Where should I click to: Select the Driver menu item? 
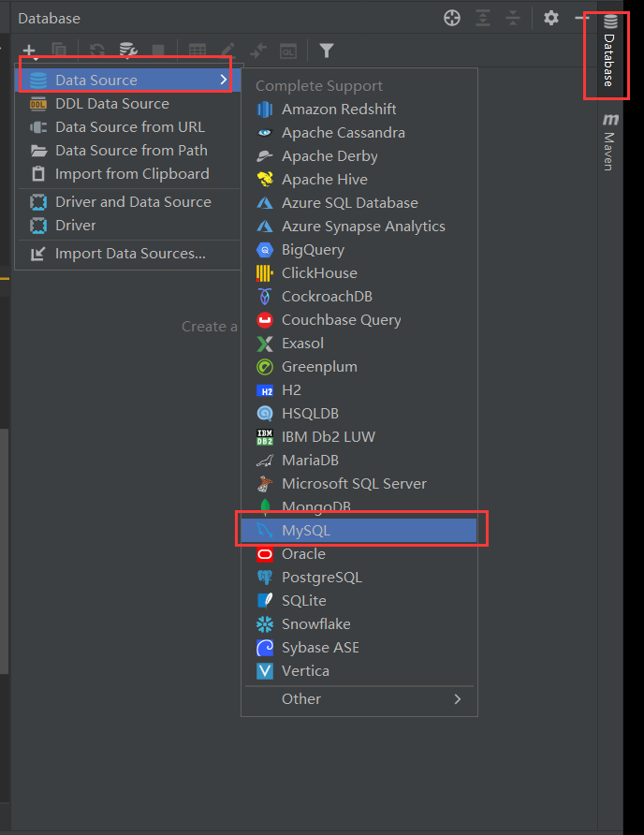tap(128, 226)
